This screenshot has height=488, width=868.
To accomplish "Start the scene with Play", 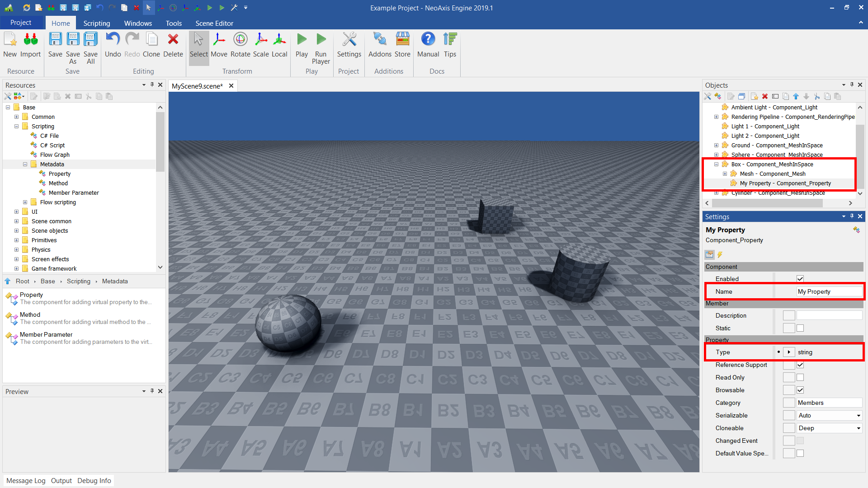I will coord(302,45).
